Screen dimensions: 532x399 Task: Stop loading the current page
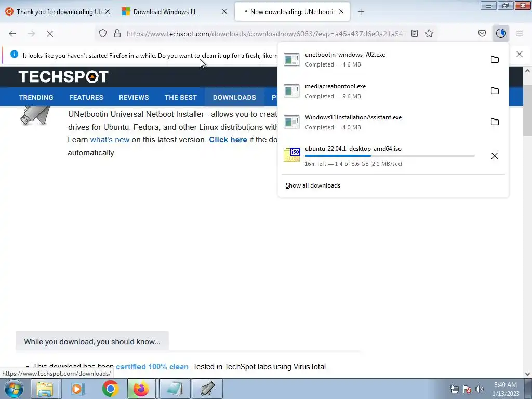pos(50,34)
